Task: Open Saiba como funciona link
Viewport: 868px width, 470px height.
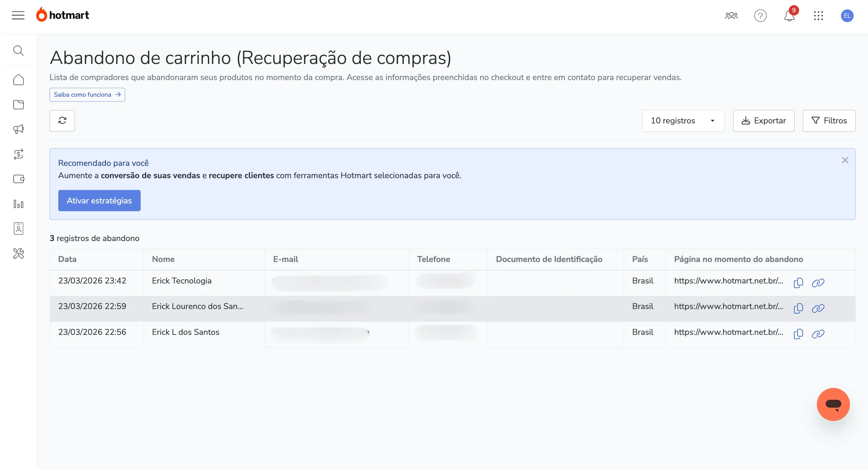Action: coord(87,95)
